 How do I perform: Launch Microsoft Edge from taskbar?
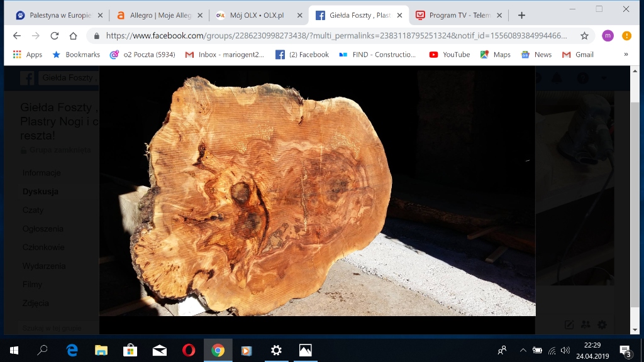tap(72, 350)
